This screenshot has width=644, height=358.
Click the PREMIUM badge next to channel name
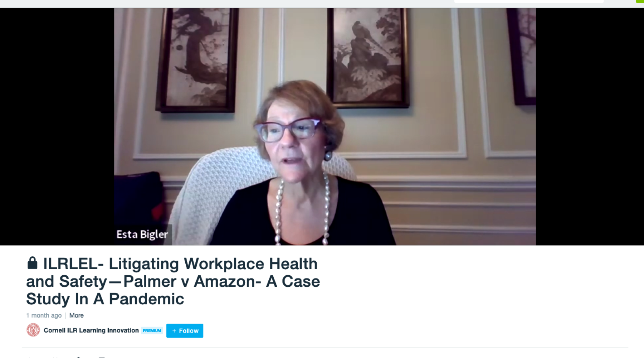point(152,330)
